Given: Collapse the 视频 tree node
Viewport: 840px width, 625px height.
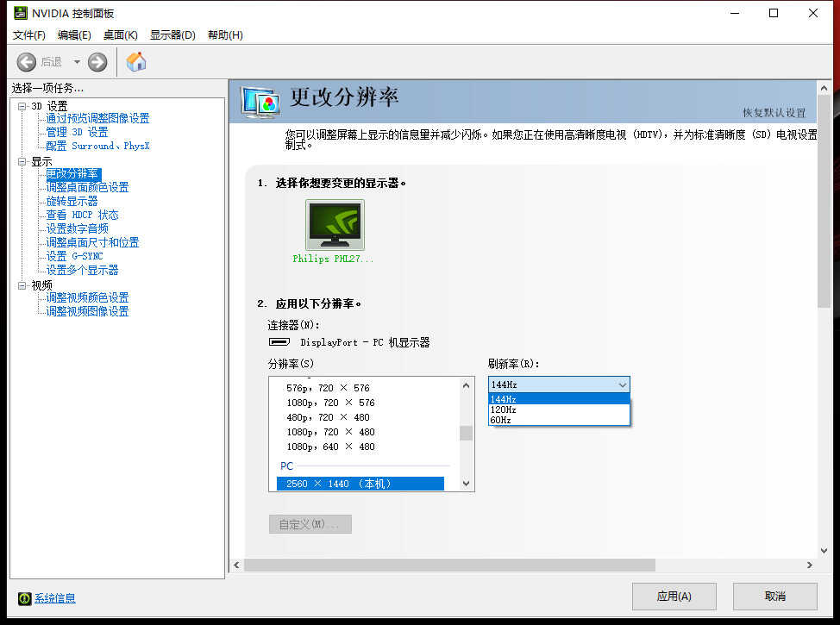Looking at the screenshot, I should (x=22, y=285).
